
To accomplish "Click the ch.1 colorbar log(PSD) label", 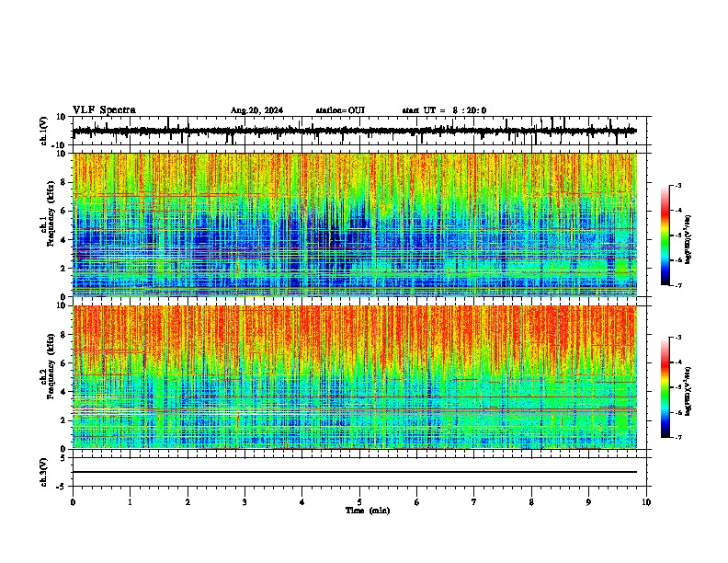I will click(x=688, y=240).
